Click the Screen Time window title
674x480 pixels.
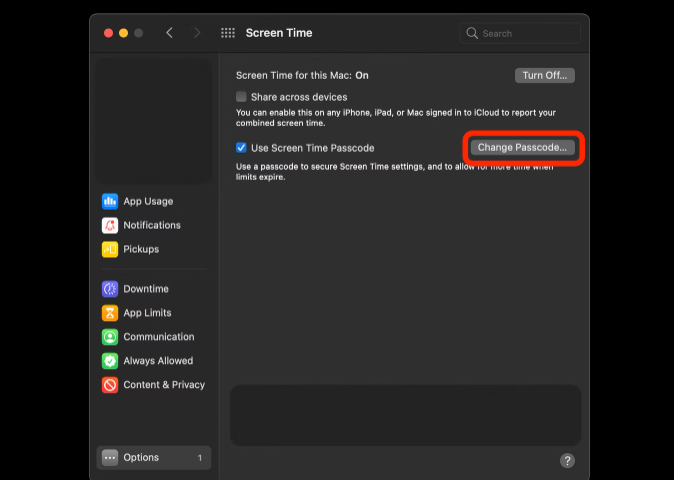(279, 33)
